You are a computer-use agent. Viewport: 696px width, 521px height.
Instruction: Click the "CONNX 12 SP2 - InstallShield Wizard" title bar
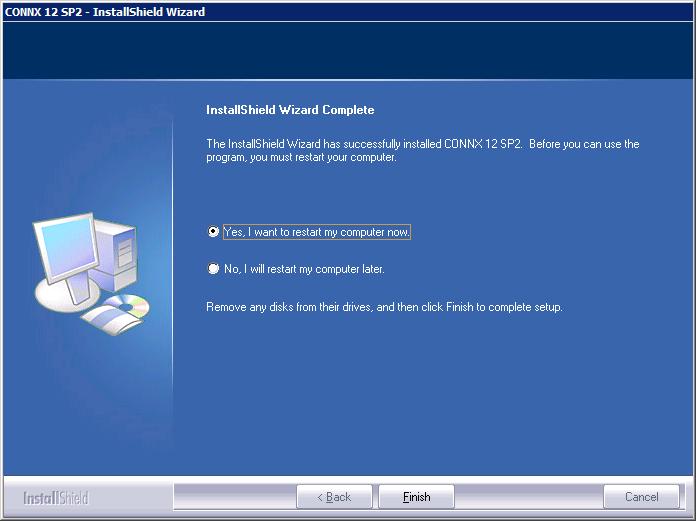tap(348, 12)
